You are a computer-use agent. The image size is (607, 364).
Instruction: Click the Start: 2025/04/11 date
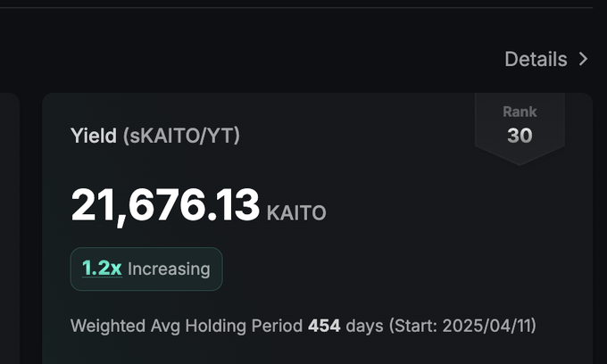(462, 326)
